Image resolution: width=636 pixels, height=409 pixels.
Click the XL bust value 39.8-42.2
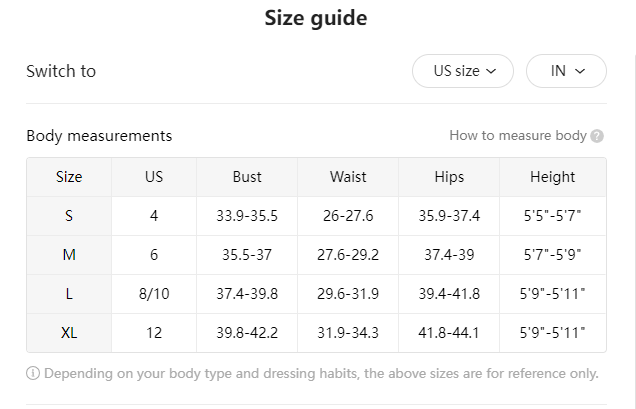(247, 333)
